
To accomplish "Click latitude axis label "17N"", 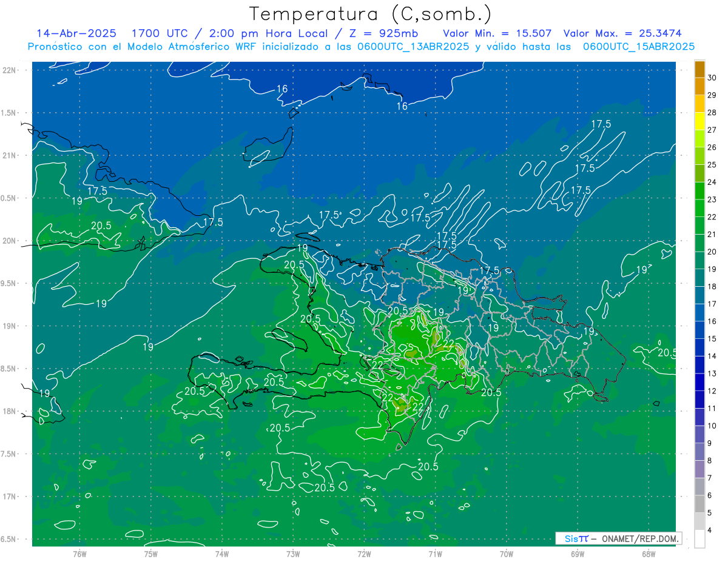I will [10, 497].
